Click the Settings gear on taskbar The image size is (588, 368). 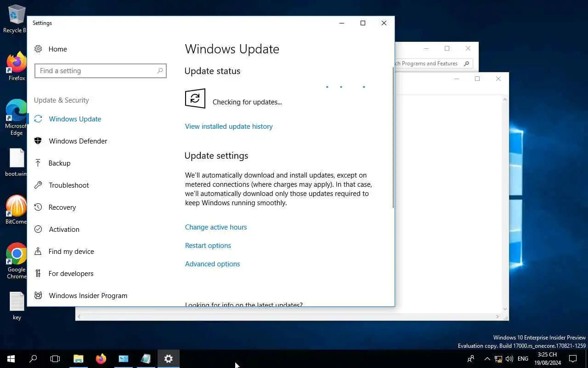coord(169,359)
